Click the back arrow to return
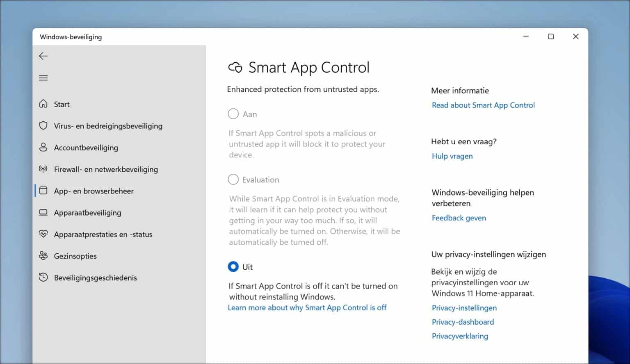Viewport: 630px width, 364px height. [43, 56]
